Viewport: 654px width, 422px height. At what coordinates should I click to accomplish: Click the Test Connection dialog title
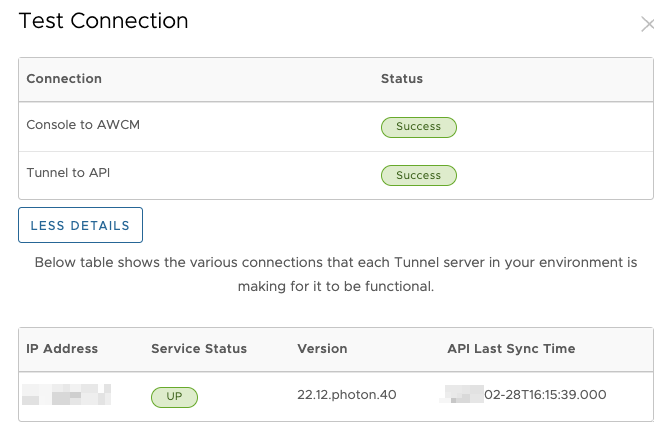103,20
